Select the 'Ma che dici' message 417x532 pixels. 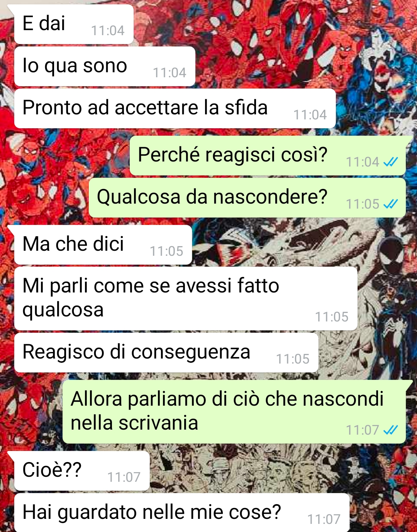coord(103,245)
